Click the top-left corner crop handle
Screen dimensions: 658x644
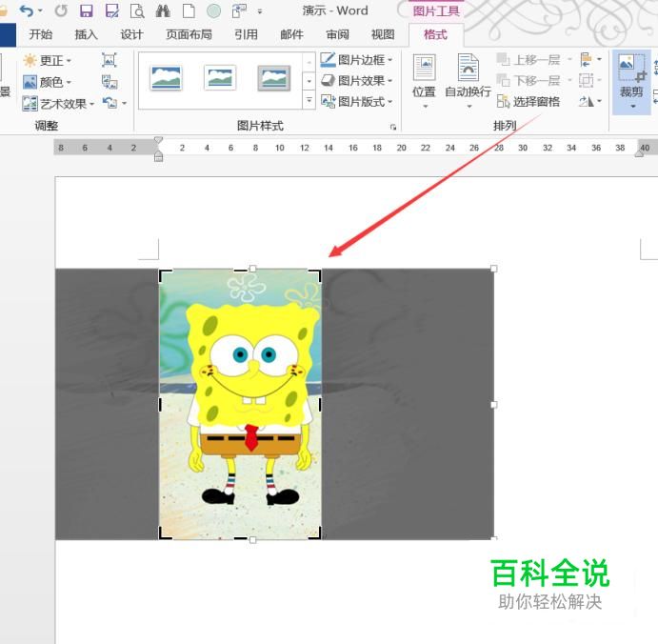point(164,274)
